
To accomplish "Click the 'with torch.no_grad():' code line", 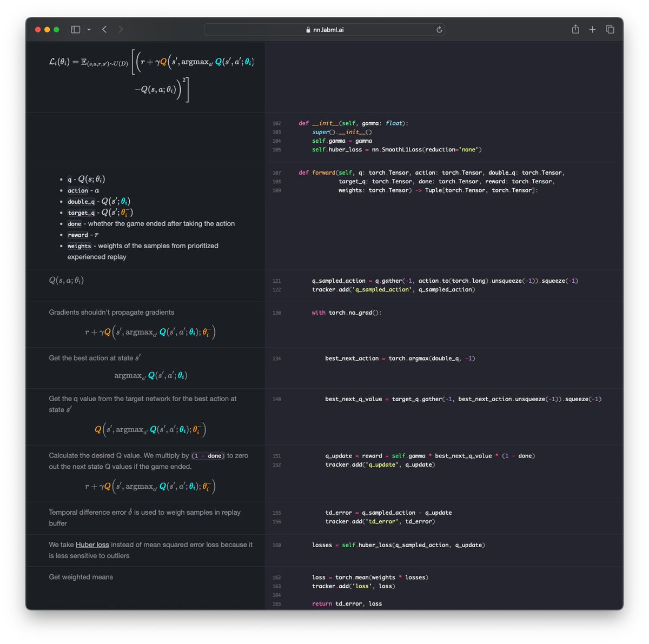I will 347,313.
